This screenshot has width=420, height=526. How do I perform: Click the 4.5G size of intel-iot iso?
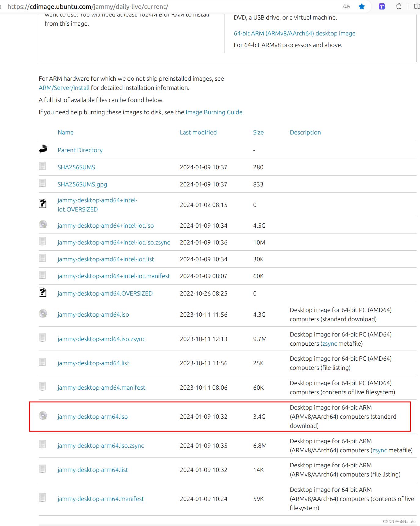259,226
